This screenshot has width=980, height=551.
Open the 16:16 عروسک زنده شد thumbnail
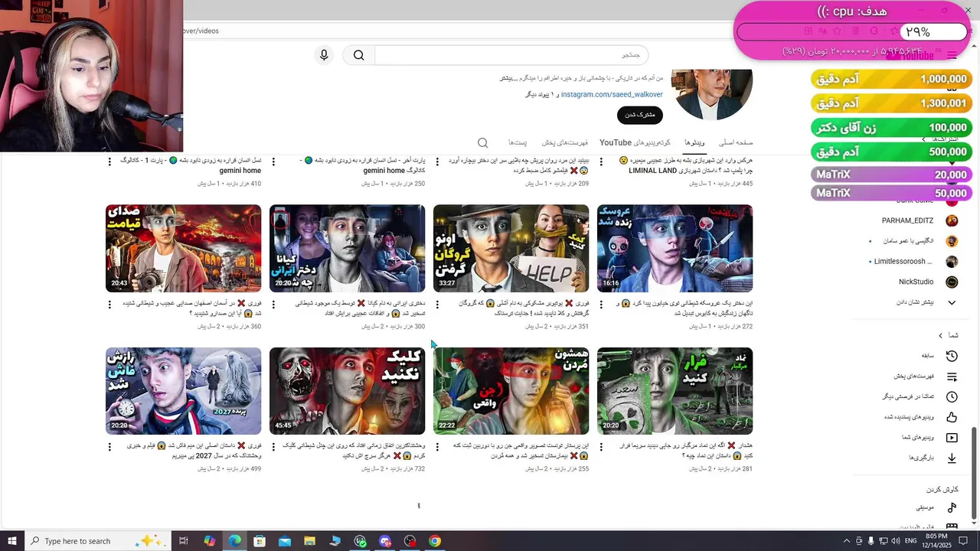click(675, 248)
